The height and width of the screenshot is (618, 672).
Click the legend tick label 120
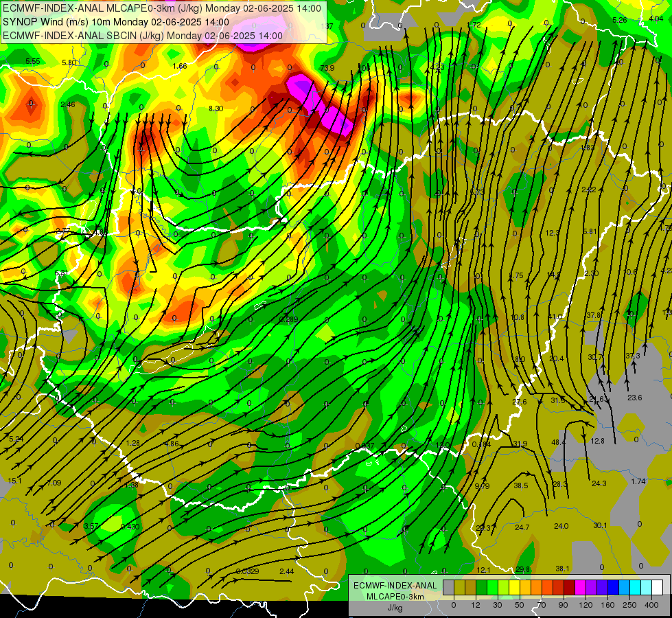[586, 605]
